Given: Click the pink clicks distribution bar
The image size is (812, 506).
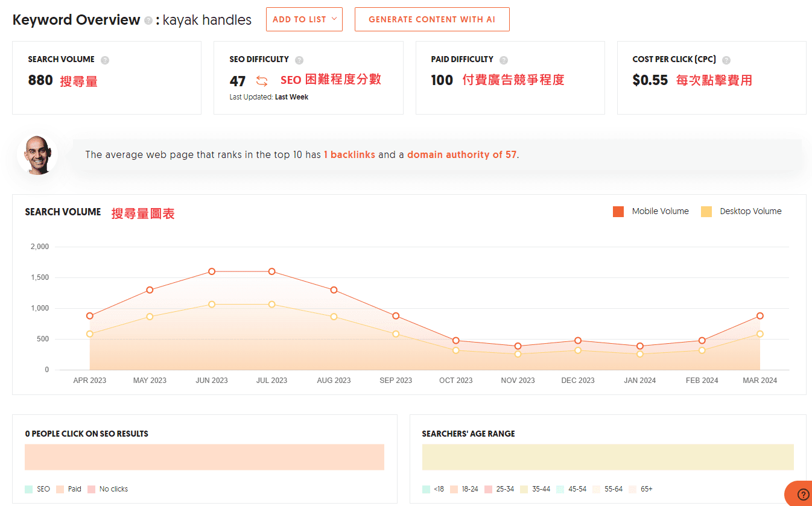Looking at the screenshot, I should click(205, 457).
